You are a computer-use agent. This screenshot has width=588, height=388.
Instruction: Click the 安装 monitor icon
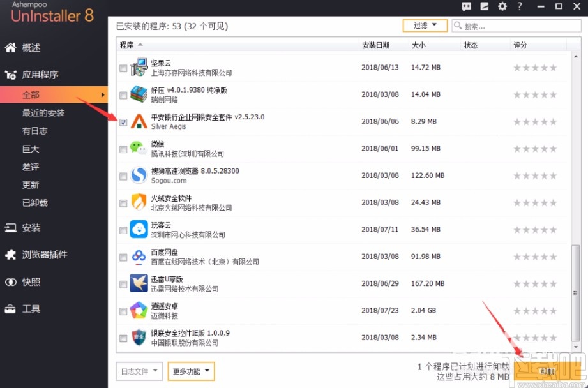(10, 228)
